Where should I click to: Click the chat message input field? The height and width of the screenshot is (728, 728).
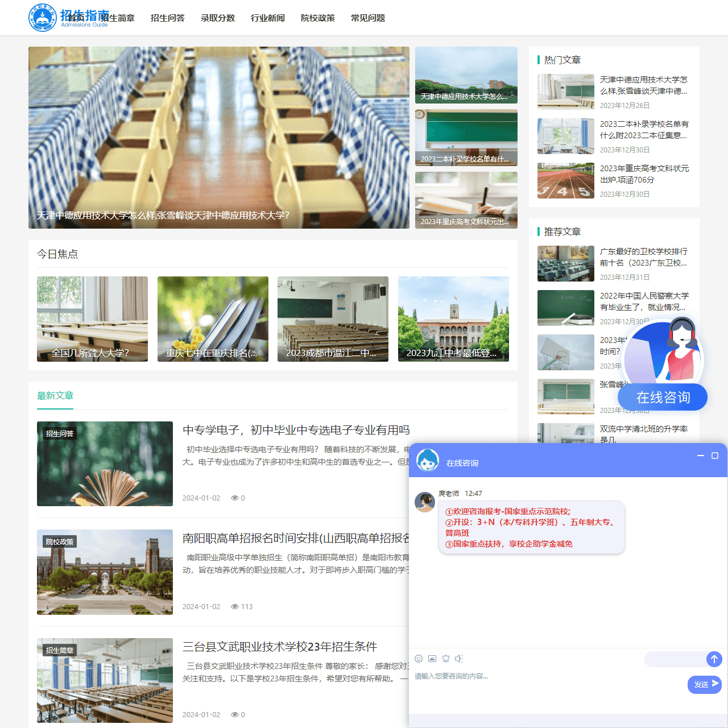pos(546,676)
